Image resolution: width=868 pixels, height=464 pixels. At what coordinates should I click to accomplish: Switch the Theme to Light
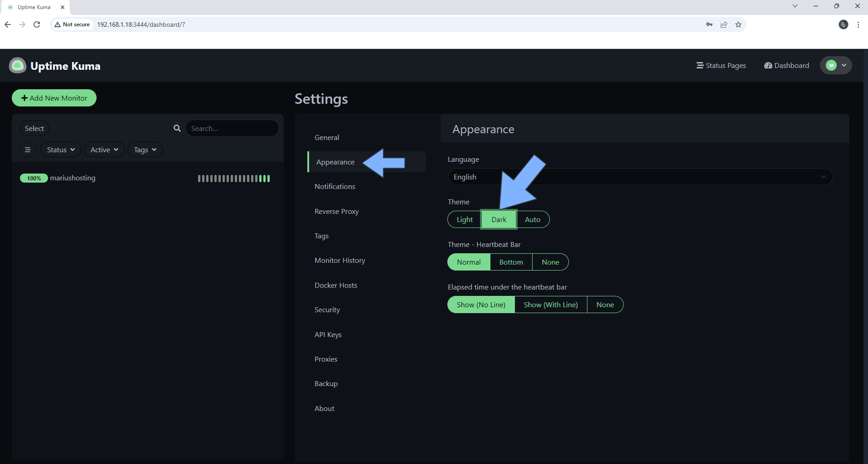coord(464,219)
